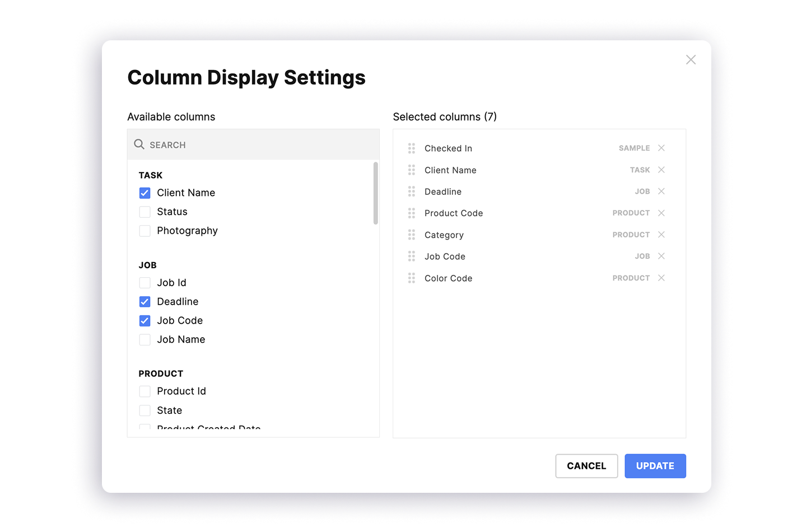This screenshot has height=532, width=811.
Task: Click the PRODUCT section heading
Action: click(x=161, y=374)
